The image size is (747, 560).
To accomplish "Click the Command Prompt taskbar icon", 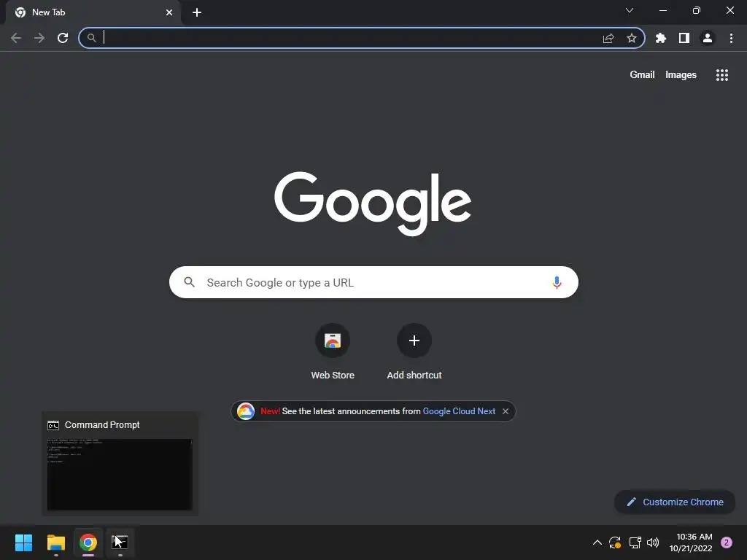I will [120, 542].
